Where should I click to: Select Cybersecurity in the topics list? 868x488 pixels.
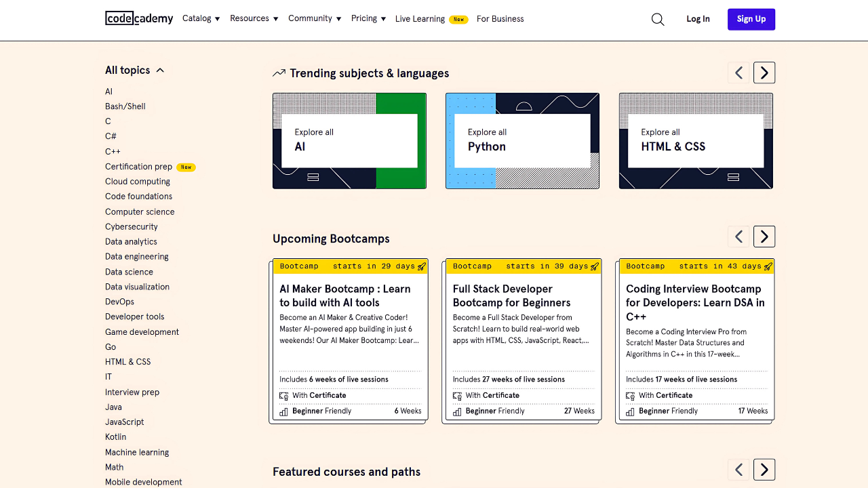(132, 226)
